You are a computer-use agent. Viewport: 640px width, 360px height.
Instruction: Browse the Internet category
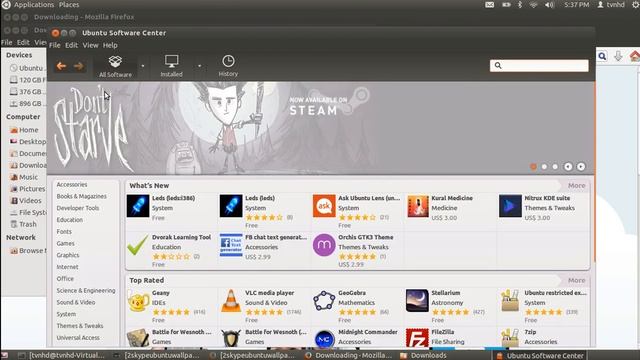click(x=67, y=267)
